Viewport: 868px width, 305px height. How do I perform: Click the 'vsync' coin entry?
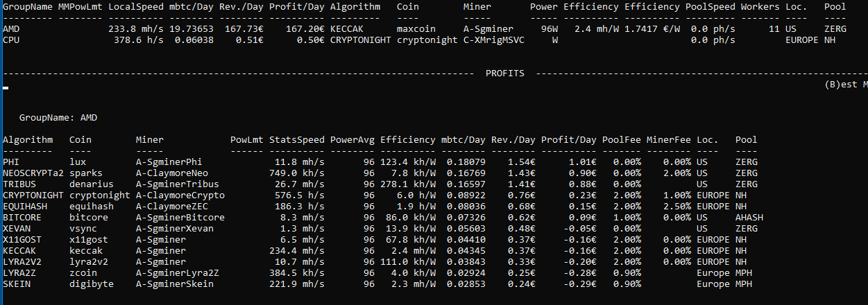coord(83,229)
